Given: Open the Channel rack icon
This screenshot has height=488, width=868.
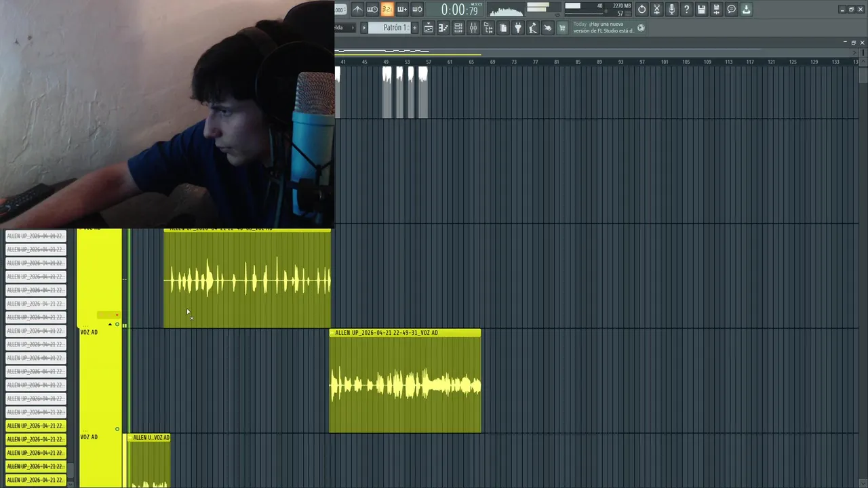Looking at the screenshot, I should click(458, 28).
